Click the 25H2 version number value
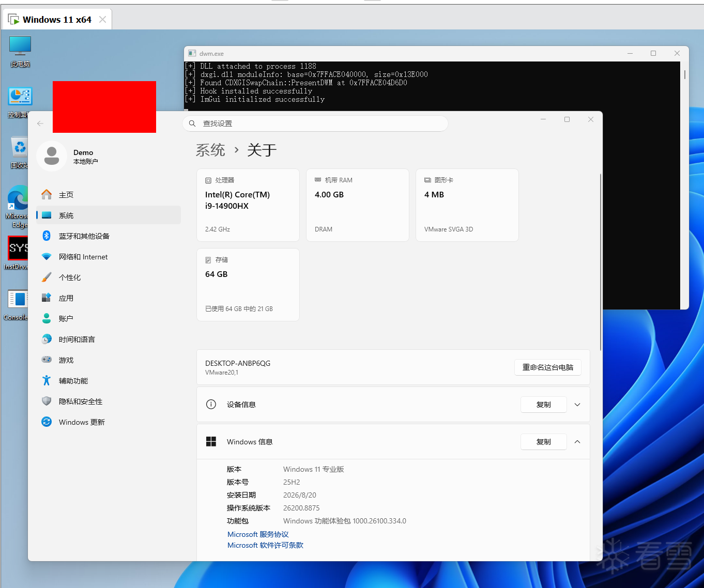This screenshot has width=704, height=588. [x=292, y=482]
